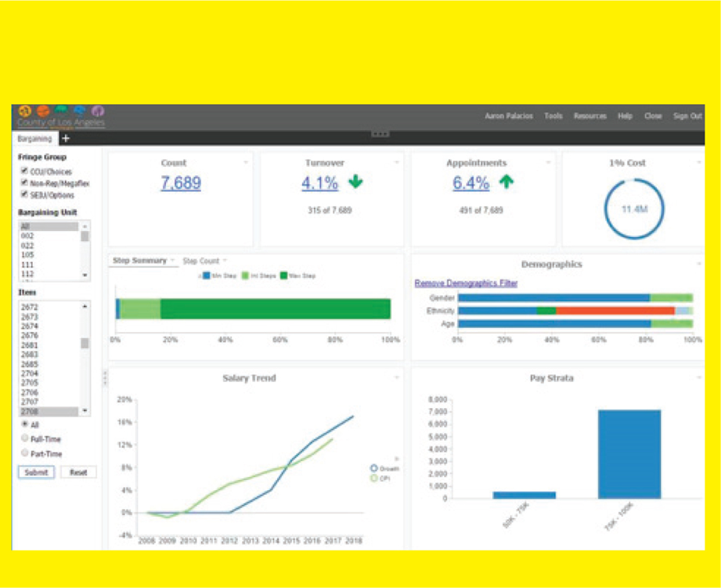Open the Tools menu

point(553,116)
